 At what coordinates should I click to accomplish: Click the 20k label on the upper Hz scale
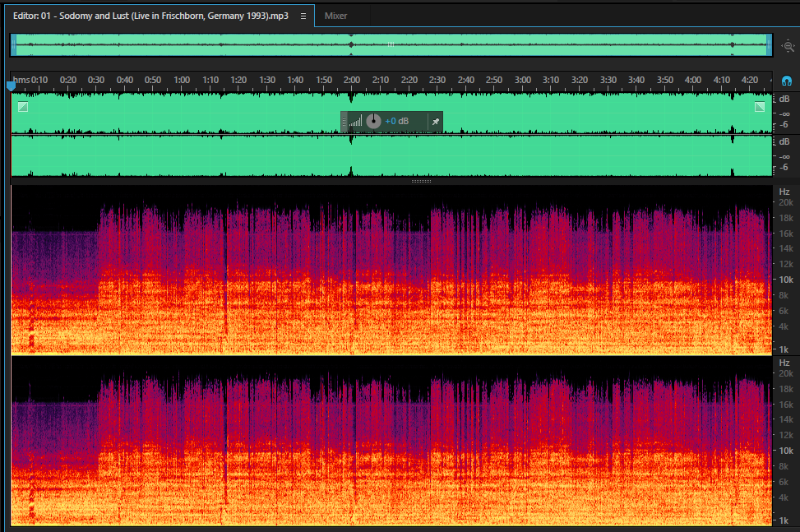786,202
